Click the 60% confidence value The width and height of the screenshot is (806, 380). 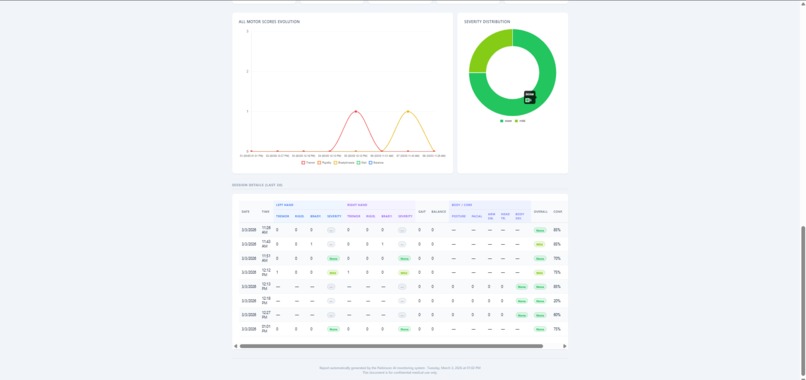coord(557,315)
